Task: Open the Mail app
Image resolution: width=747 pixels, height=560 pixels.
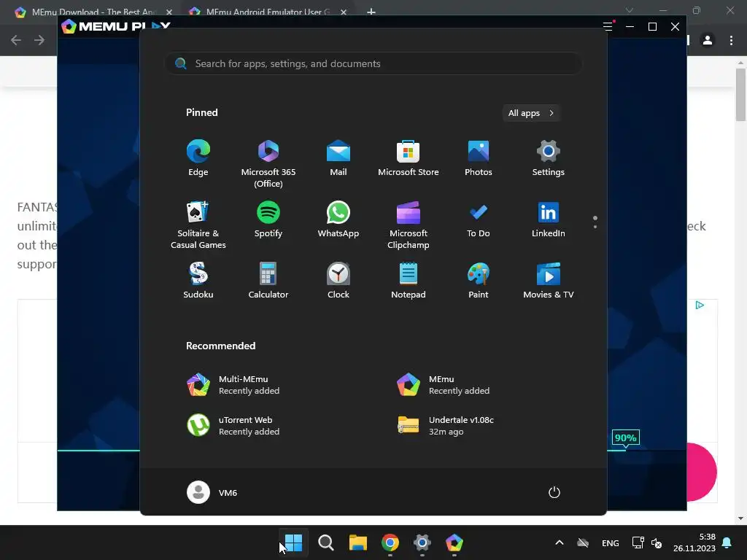Action: coord(338,158)
